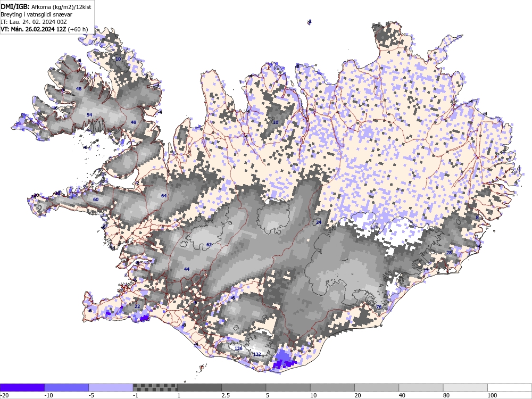The width and height of the screenshot is (532, 399).
Task: Click the legend swatch between 2.5 and 5
Action: coord(244,387)
